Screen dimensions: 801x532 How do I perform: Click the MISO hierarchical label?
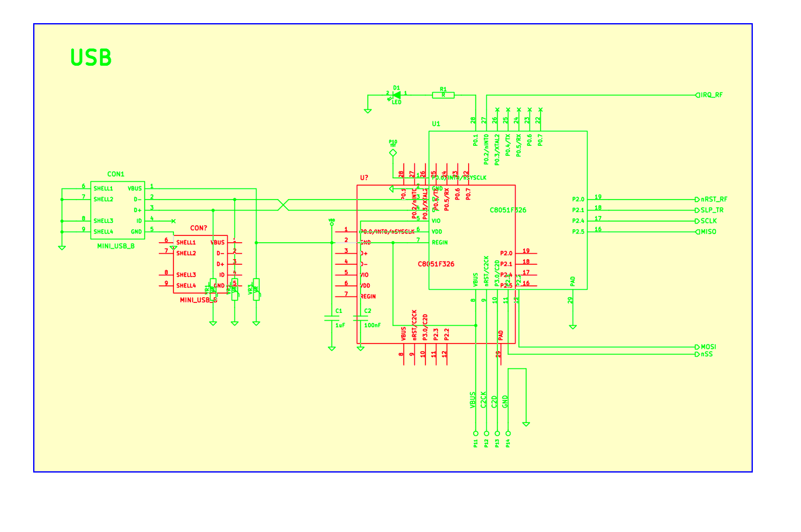tap(707, 232)
